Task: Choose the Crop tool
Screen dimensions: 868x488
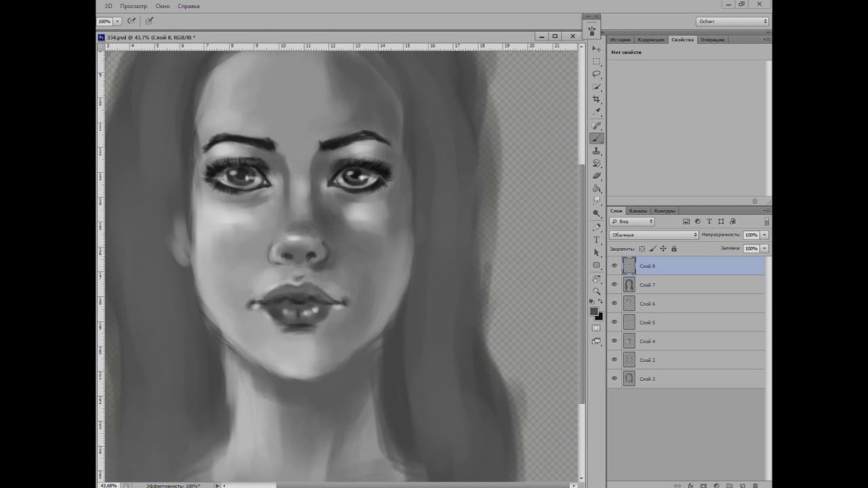Action: (597, 100)
